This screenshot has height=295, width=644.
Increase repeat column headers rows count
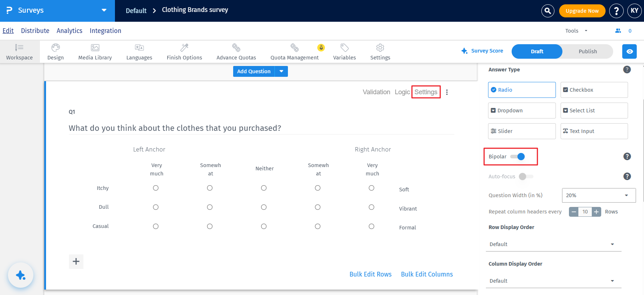596,212
